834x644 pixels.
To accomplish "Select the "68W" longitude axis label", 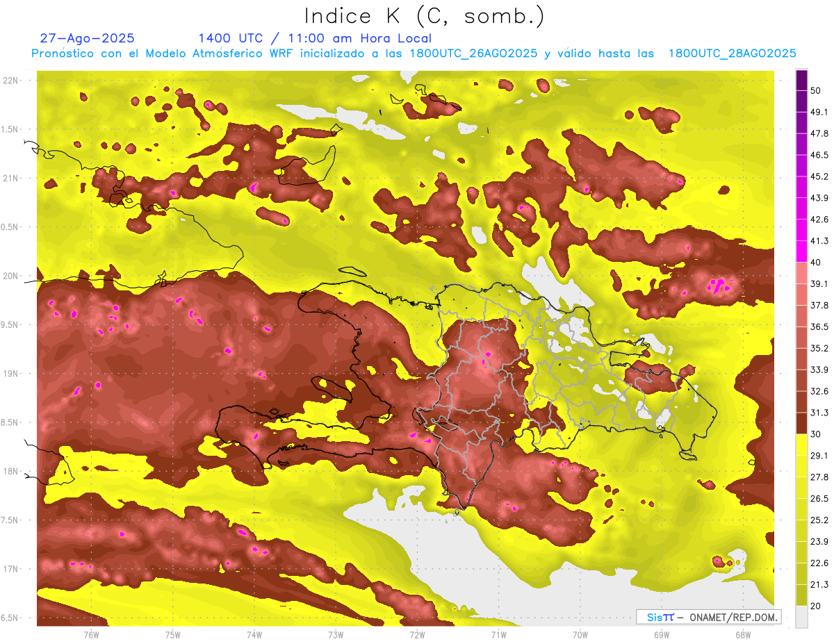I will pyautogui.click(x=742, y=634).
